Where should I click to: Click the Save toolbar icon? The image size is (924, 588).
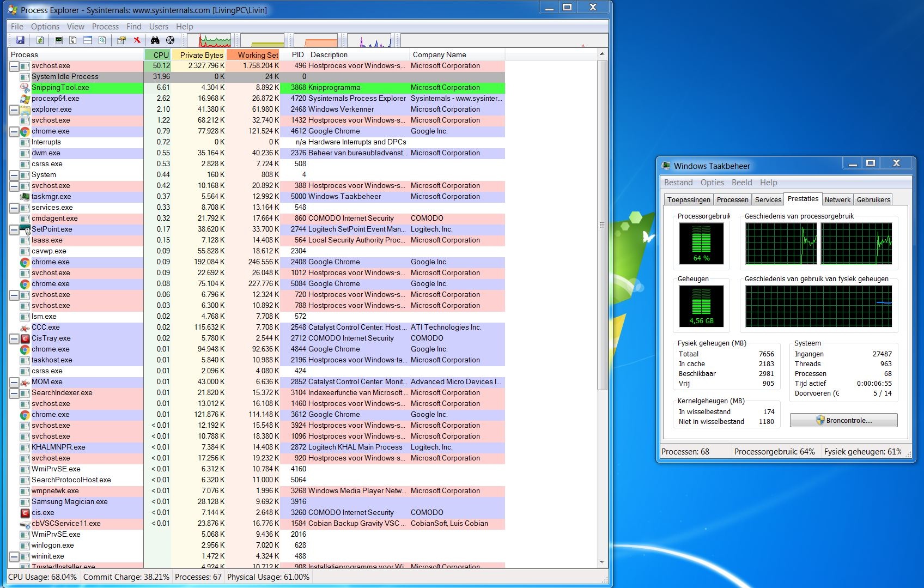click(x=20, y=40)
